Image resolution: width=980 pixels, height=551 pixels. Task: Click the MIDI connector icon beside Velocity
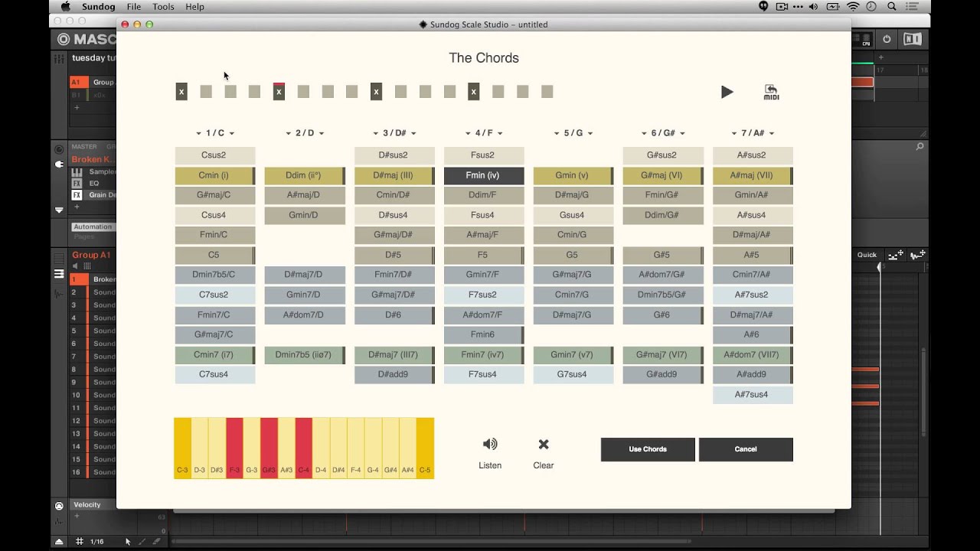(59, 506)
